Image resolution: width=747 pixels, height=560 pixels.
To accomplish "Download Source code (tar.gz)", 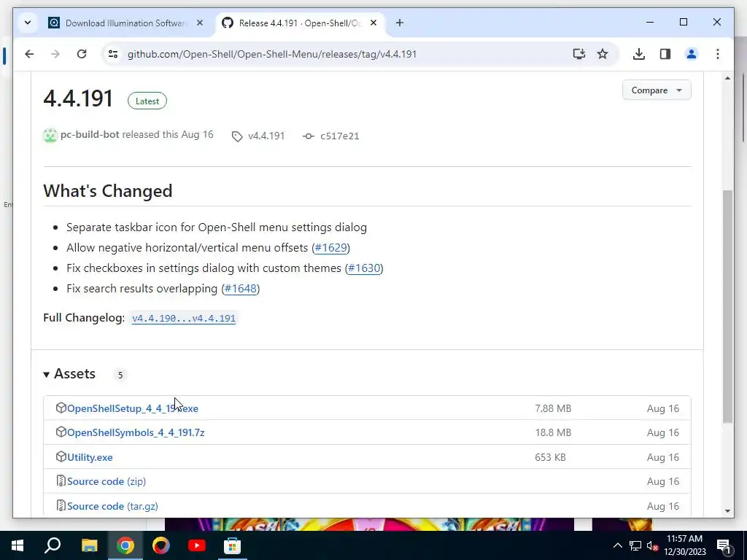I will point(112,506).
